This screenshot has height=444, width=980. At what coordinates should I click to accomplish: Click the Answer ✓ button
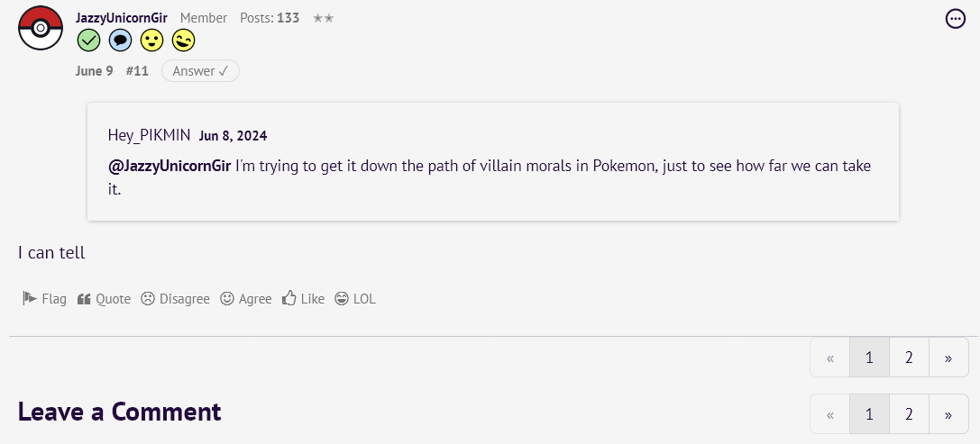point(200,70)
